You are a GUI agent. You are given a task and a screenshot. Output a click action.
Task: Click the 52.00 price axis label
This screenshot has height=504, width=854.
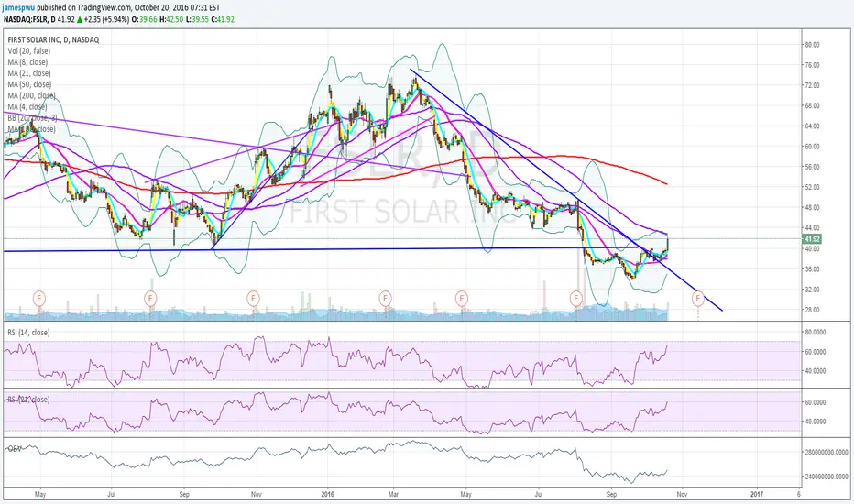[x=812, y=187]
